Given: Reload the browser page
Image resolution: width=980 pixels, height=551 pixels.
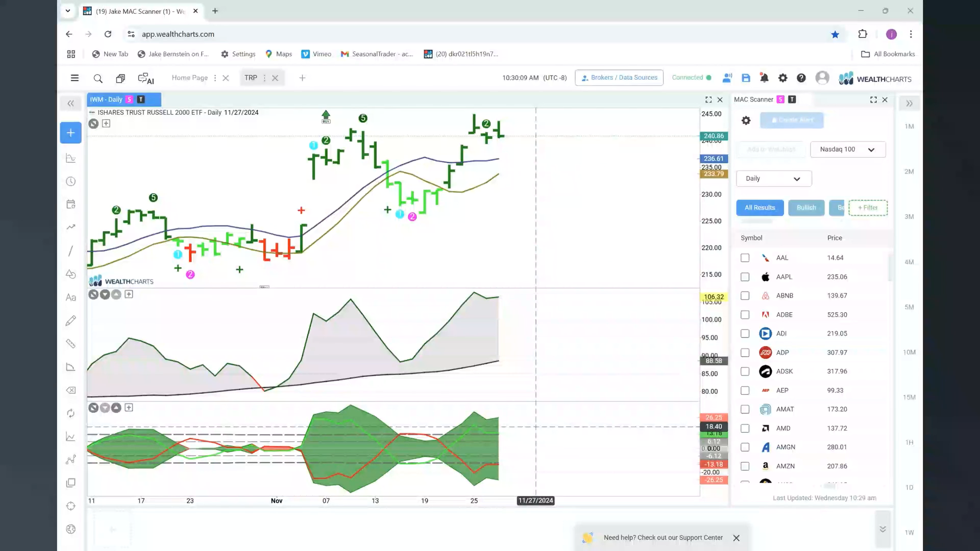Looking at the screenshot, I should click(108, 34).
